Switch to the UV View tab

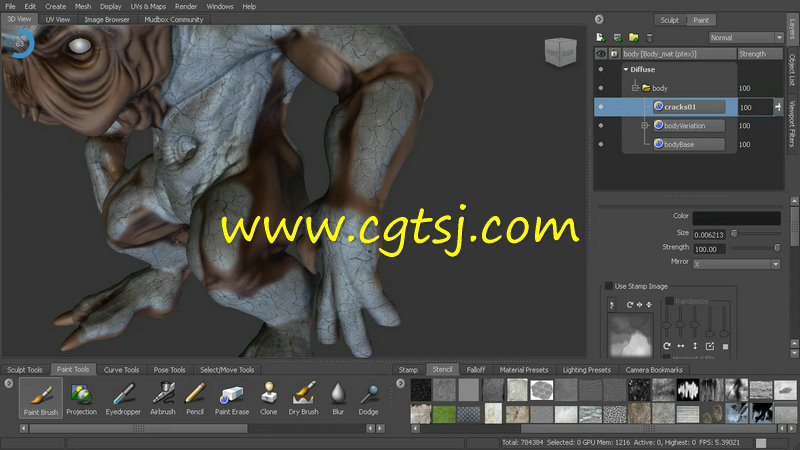click(x=58, y=19)
